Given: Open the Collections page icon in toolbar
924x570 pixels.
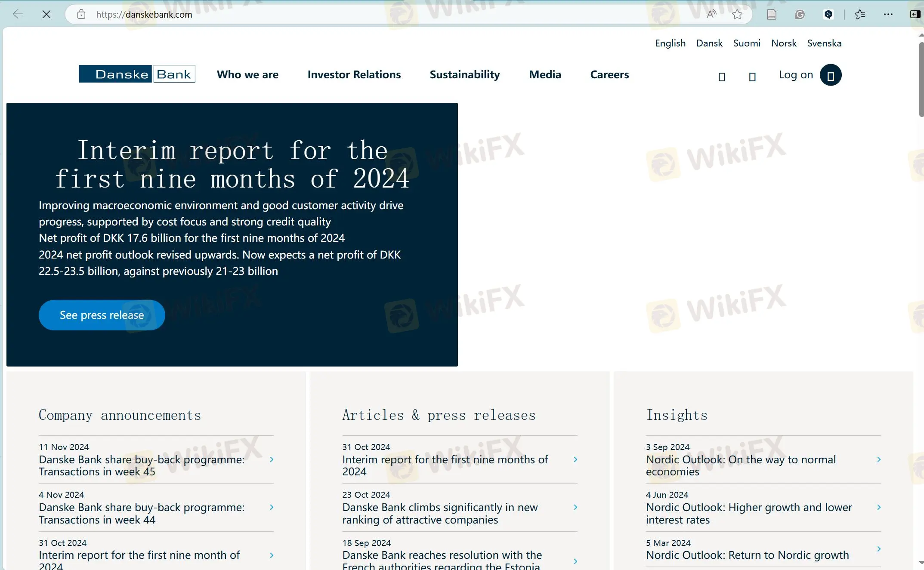Looking at the screenshot, I should click(x=772, y=14).
